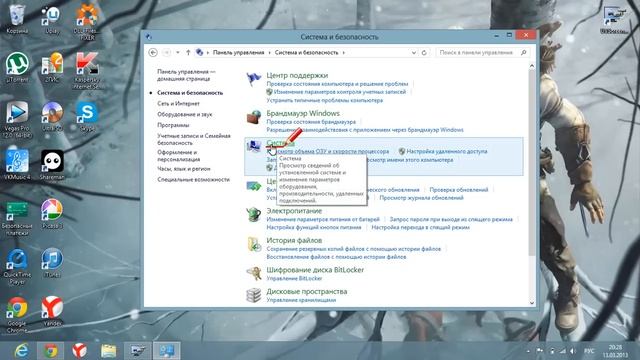This screenshot has width=640, height=360.
Task: Open Shareman desktop shortcut
Action: tap(52, 164)
